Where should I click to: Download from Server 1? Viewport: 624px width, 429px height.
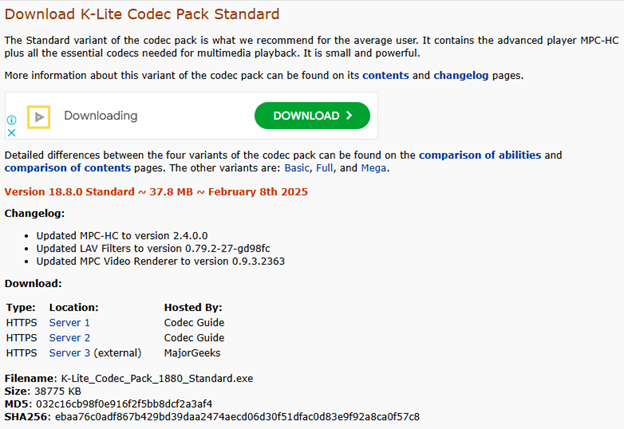[x=69, y=323]
